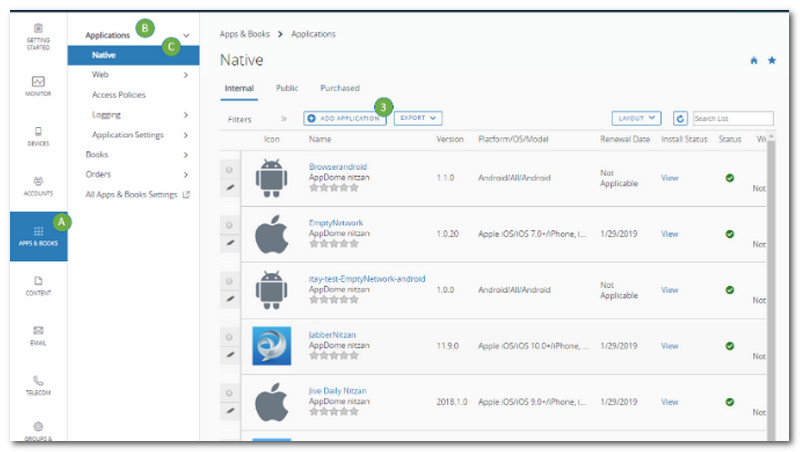Viewport: 800px width, 452px height.
Task: Open the Devices section
Action: 38,136
